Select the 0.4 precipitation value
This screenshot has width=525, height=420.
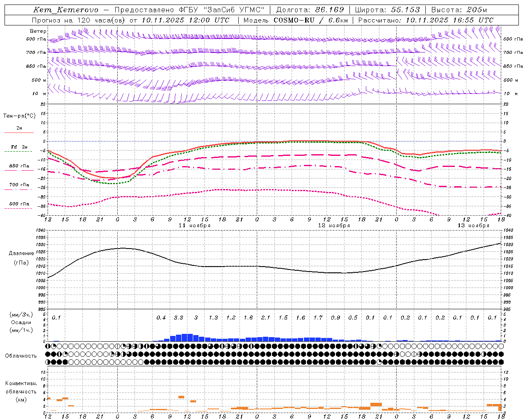point(161,317)
